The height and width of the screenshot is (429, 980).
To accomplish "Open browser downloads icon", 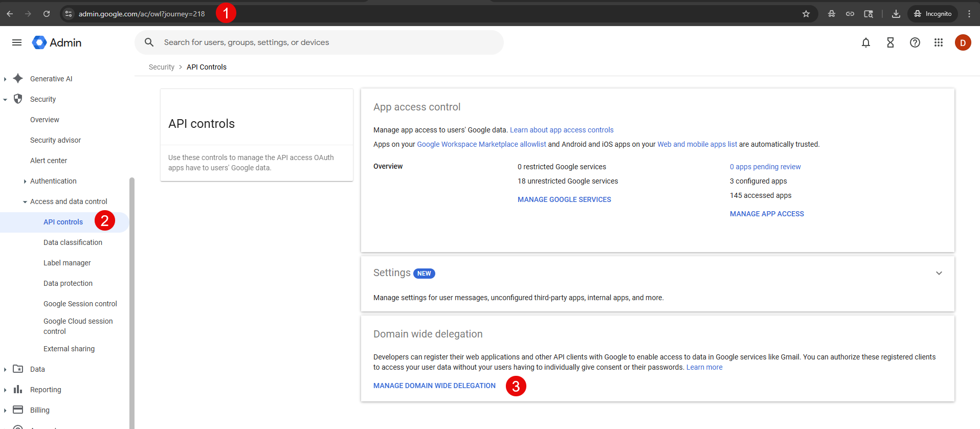I will click(896, 14).
